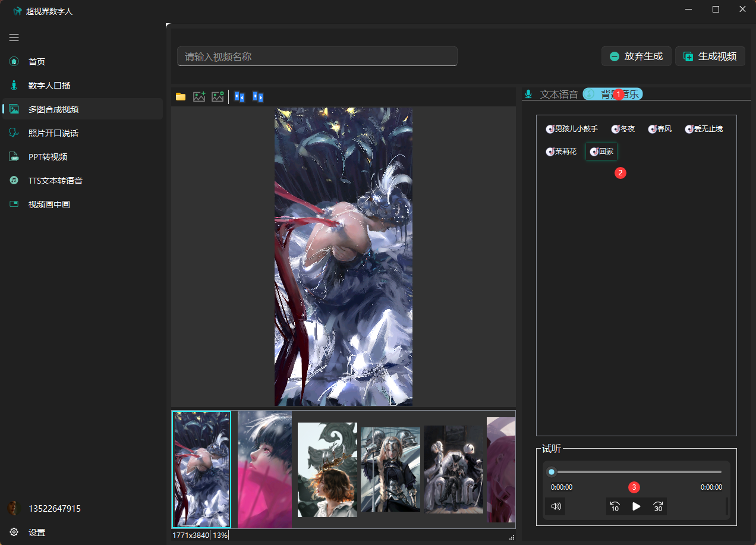
Task: Open 照片开口说话 section
Action: coord(83,133)
